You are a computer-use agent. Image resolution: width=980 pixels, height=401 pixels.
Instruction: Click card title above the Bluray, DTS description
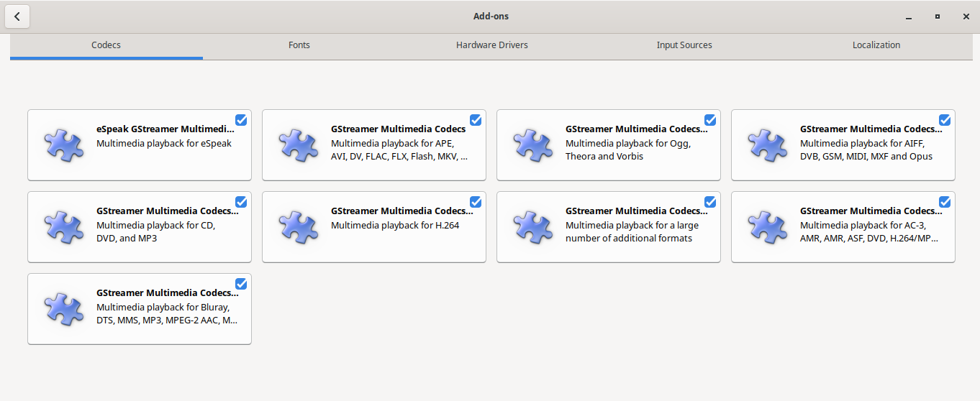point(167,293)
